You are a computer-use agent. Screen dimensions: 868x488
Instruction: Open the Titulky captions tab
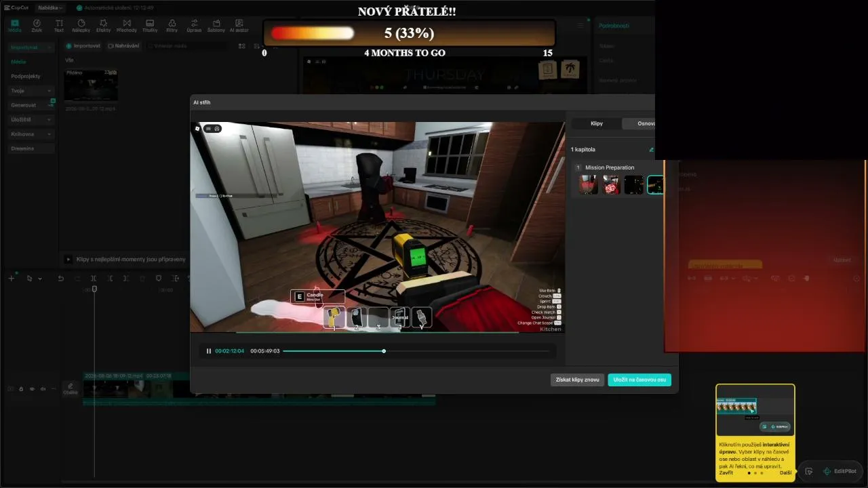coord(150,26)
